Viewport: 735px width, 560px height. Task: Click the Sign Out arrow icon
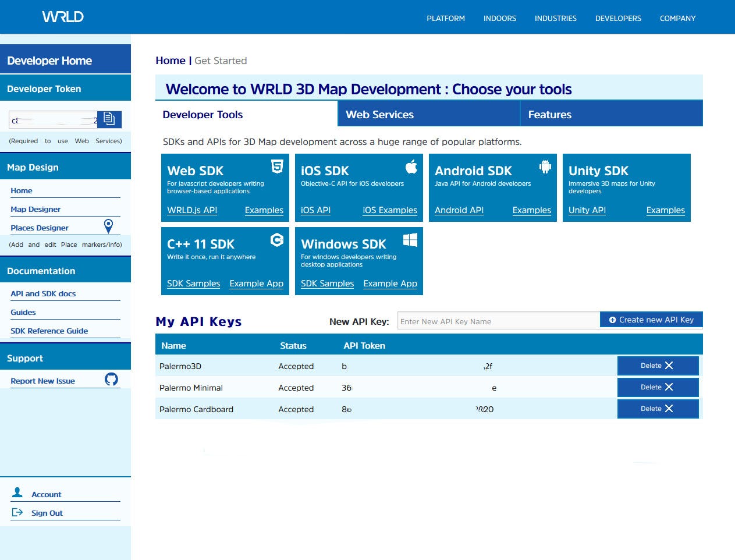tap(17, 512)
